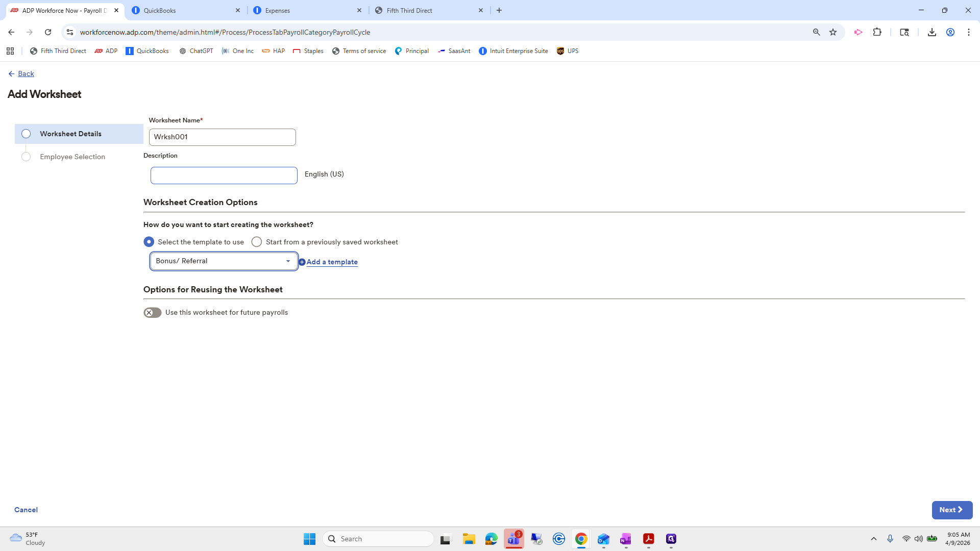Click the Description input field
Viewport: 980px width, 551px height.
(224, 176)
